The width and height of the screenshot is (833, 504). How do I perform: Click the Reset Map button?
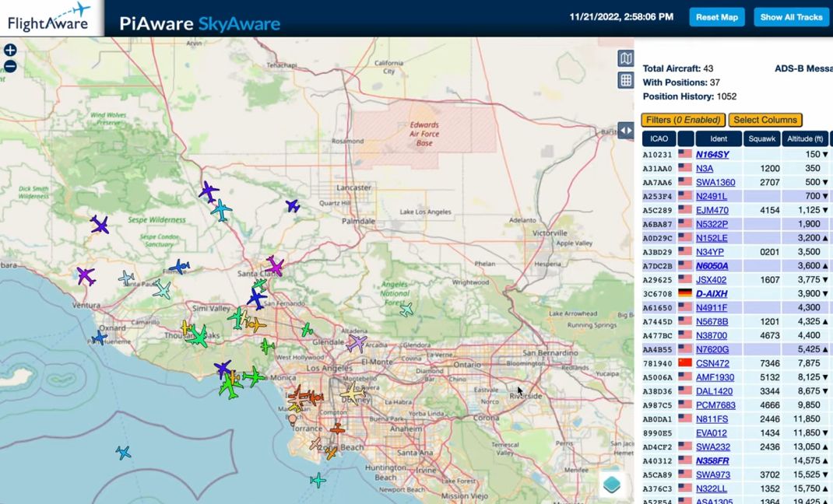click(x=716, y=16)
